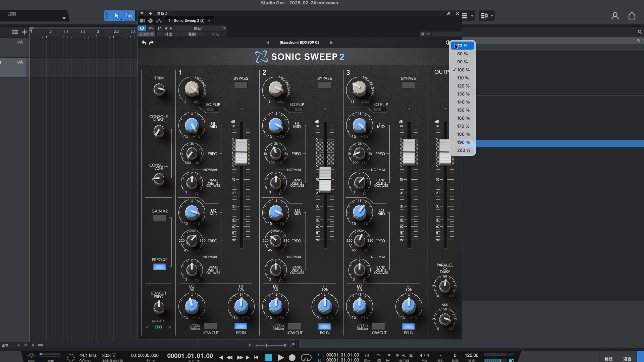Select 150 % in the scale menu
This screenshot has height=362, width=644.
coord(463,110)
